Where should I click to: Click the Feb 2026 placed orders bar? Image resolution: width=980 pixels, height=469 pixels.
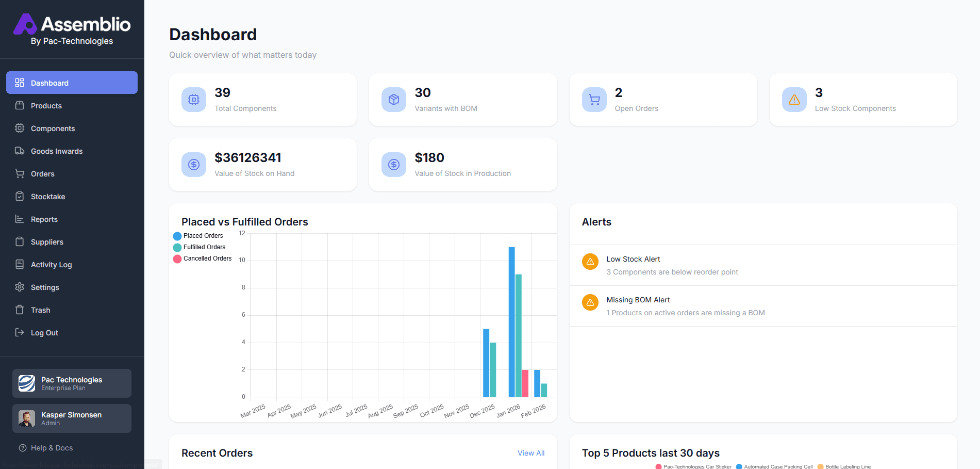[537, 383]
